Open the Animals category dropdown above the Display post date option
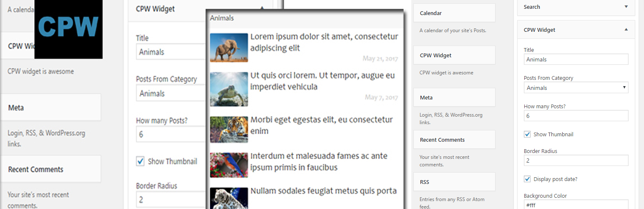Screen dimensions: 644x209 click(x=576, y=88)
